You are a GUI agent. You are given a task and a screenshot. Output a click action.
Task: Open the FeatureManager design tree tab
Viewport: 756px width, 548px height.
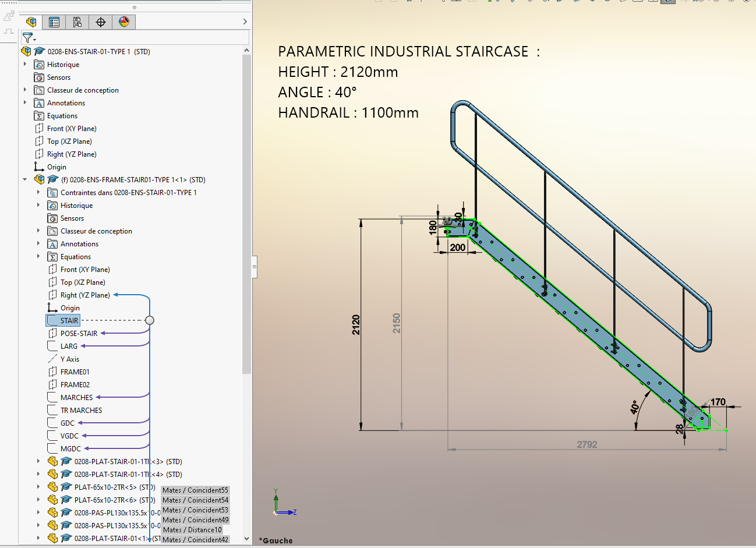(x=31, y=22)
